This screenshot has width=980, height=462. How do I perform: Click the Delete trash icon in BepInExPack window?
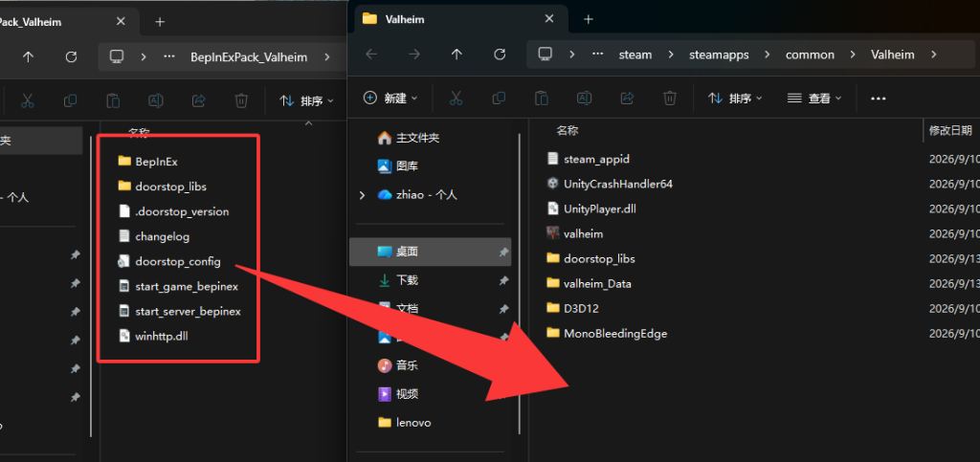241,100
